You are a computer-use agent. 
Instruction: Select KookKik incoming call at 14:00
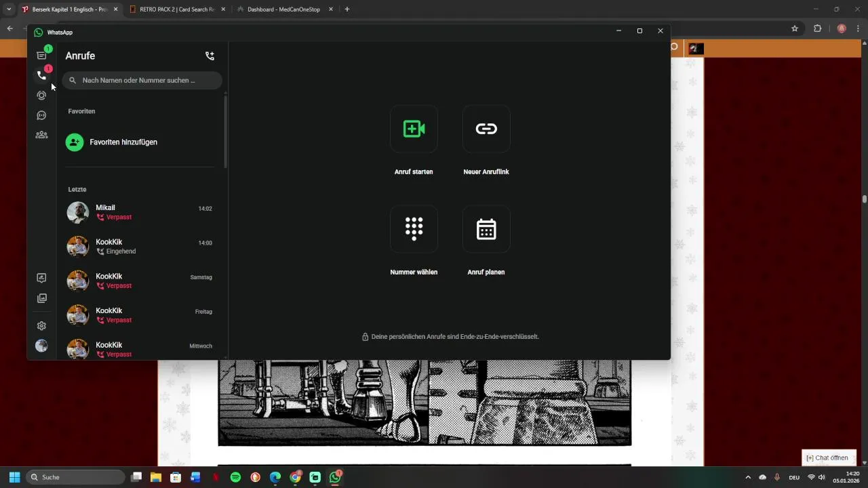coord(140,247)
